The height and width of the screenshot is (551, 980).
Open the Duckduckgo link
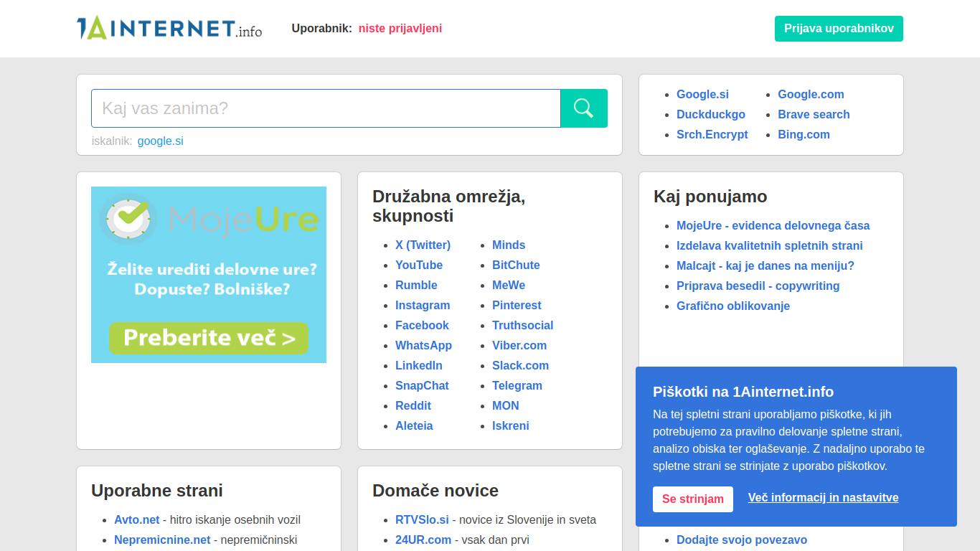711,115
